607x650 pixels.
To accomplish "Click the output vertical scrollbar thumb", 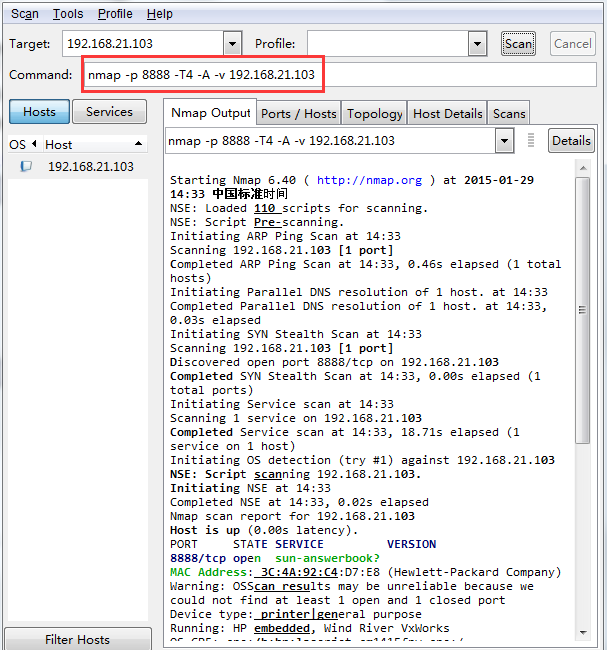I will pyautogui.click(x=583, y=310).
